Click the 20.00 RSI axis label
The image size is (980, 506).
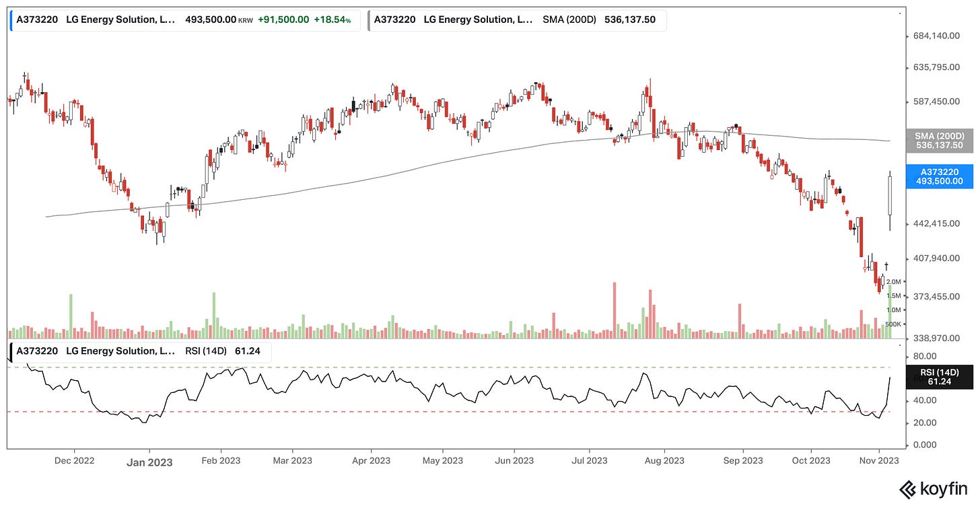[925, 423]
